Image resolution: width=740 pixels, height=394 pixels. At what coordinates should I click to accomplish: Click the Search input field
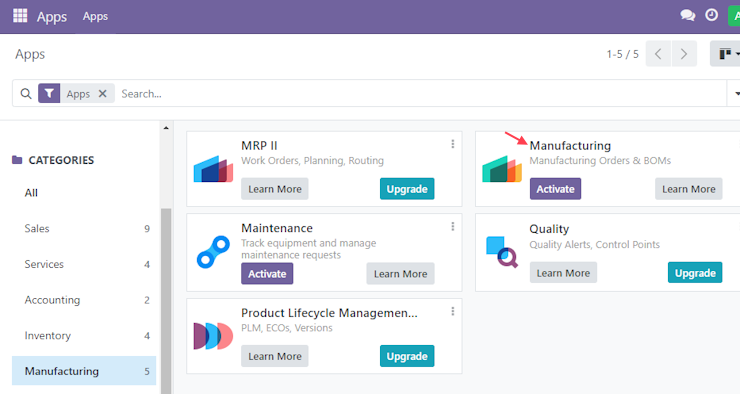pos(422,93)
